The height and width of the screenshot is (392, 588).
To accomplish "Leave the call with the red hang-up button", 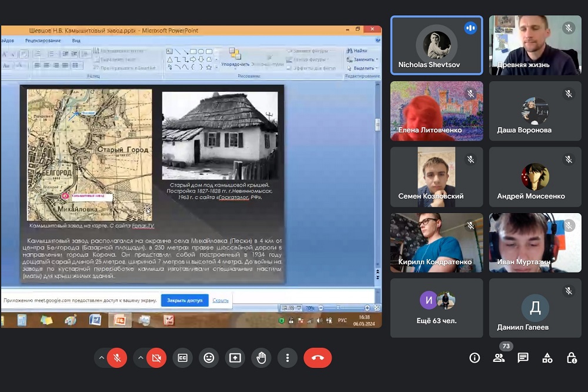I will click(318, 358).
